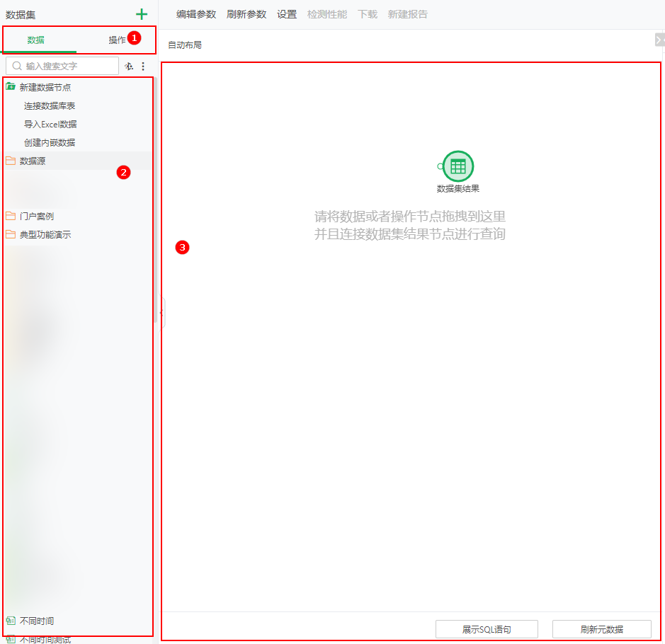The width and height of the screenshot is (665, 644).
Task: Click the 新建数据节点 folder icon
Action: point(10,87)
